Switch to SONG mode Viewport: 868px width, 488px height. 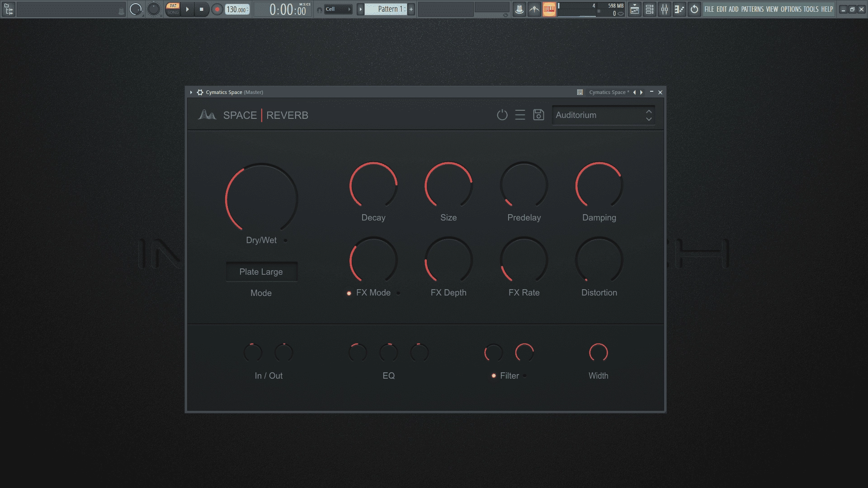[x=173, y=12]
